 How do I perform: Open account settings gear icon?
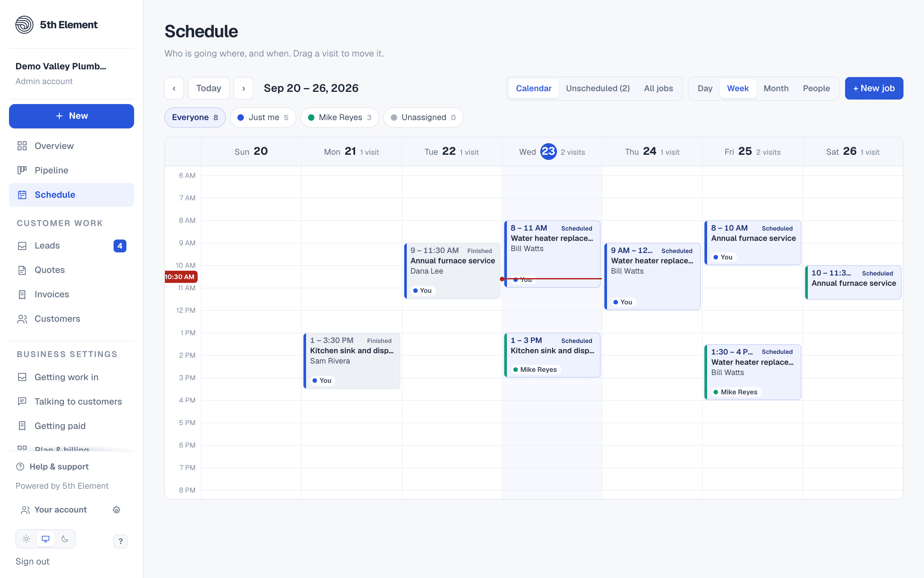[x=116, y=510]
